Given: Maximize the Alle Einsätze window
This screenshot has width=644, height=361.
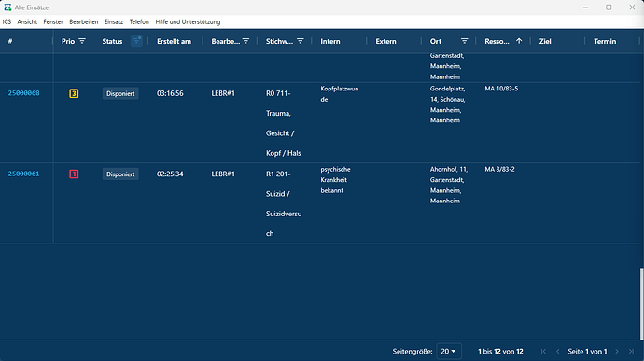Looking at the screenshot, I should (609, 7).
